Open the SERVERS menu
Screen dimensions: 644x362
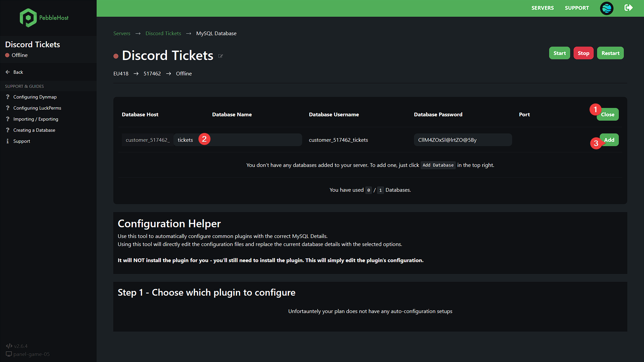tap(542, 8)
